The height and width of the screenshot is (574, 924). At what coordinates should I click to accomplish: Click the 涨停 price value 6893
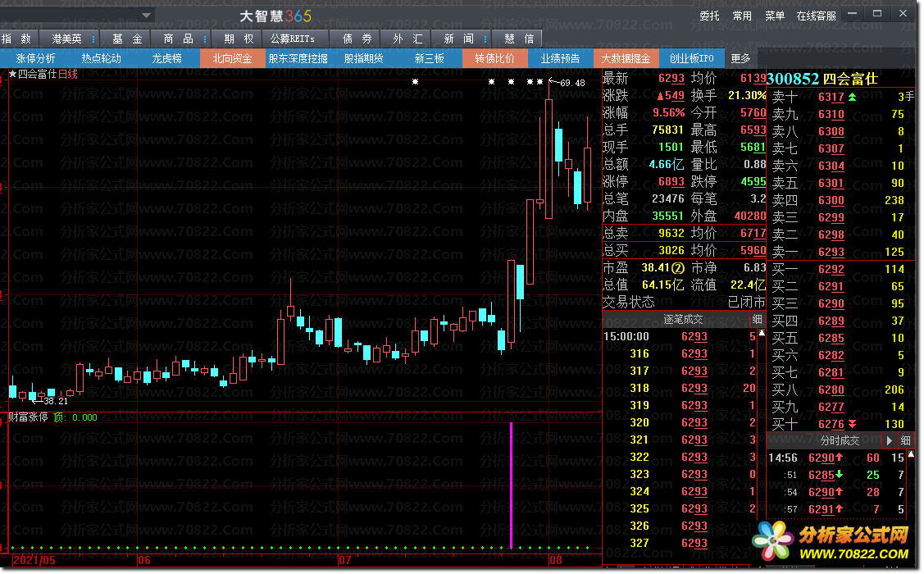click(671, 181)
